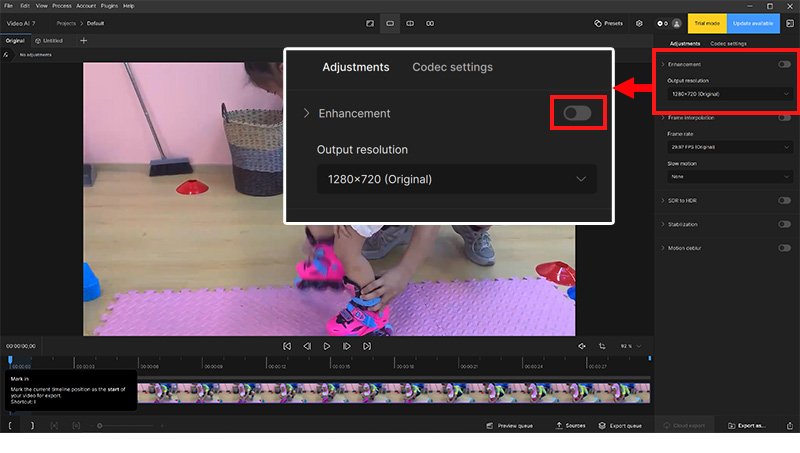Click the fx icon beside No adjustments
Image resolution: width=800 pixels, height=453 pixels.
(x=6, y=55)
